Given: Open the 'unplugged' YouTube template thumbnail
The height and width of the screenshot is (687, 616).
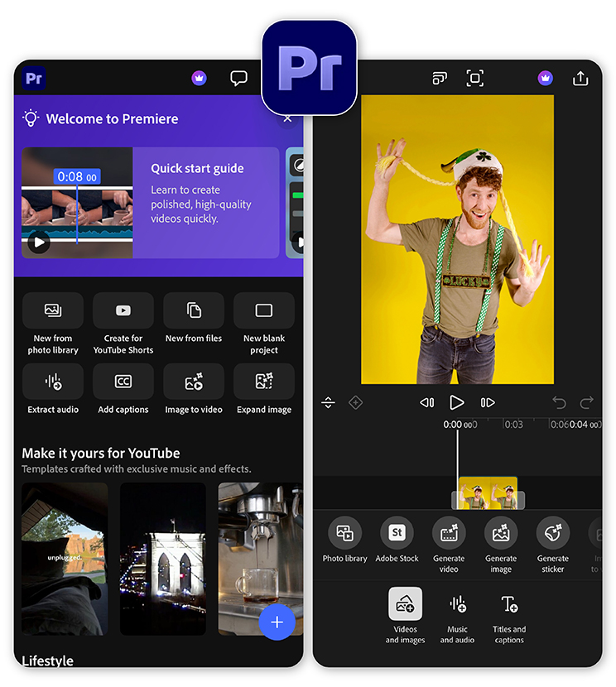Looking at the screenshot, I should click(x=65, y=559).
